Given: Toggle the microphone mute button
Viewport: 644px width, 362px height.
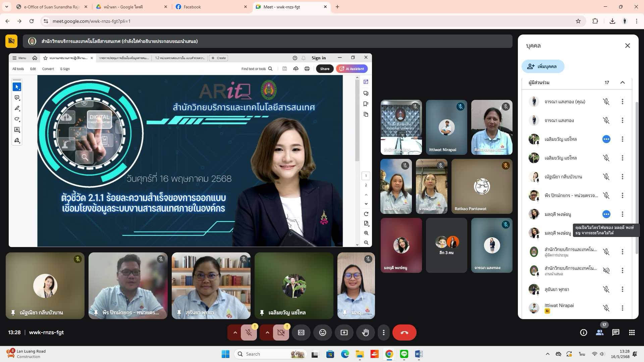Looking at the screenshot, I should (249, 333).
